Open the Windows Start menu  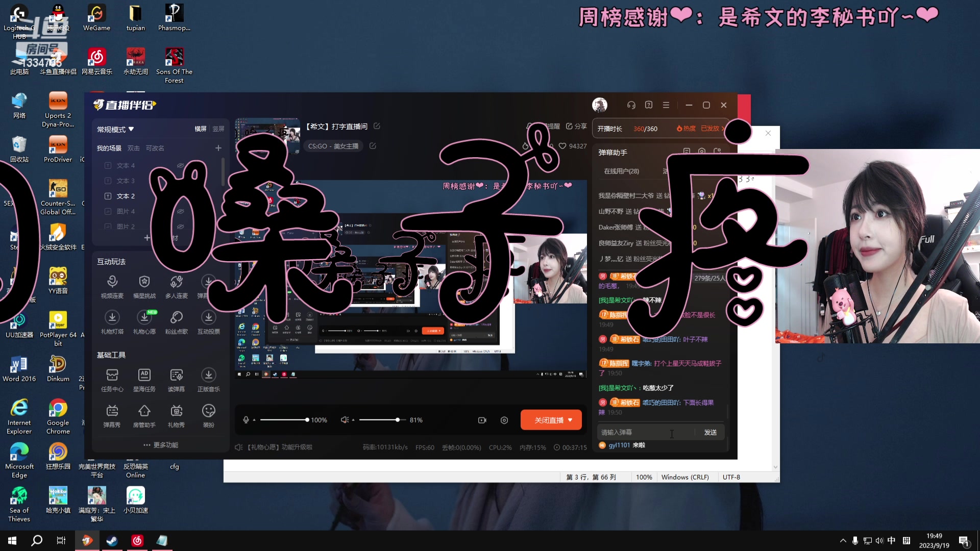pyautogui.click(x=12, y=541)
